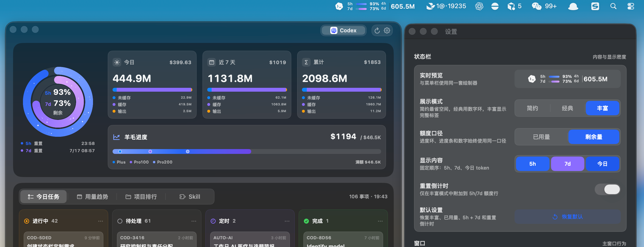Switch to 用量趋势 tab
The image size is (644, 247).
(x=93, y=197)
